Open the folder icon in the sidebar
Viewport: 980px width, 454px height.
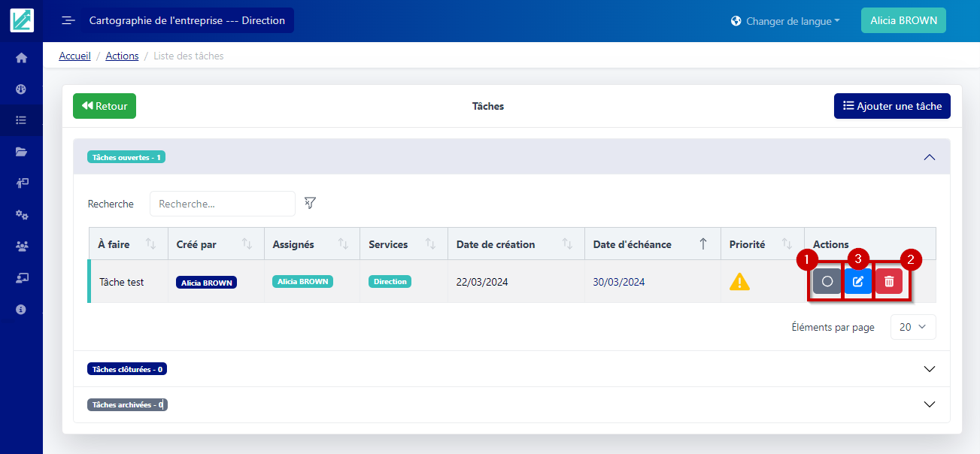pos(21,152)
